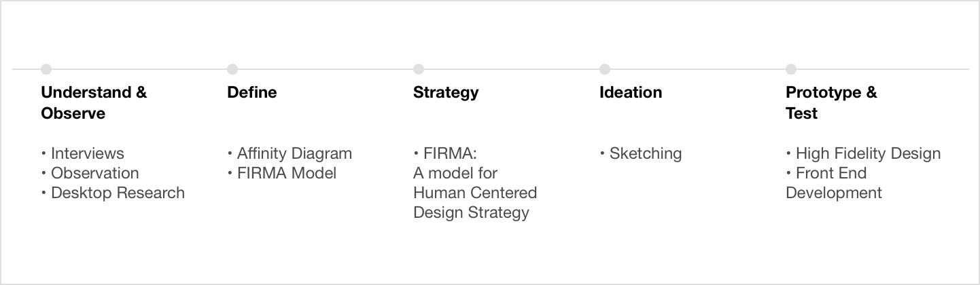
Task: Click the Strategy stage heading
Action: pyautogui.click(x=446, y=92)
